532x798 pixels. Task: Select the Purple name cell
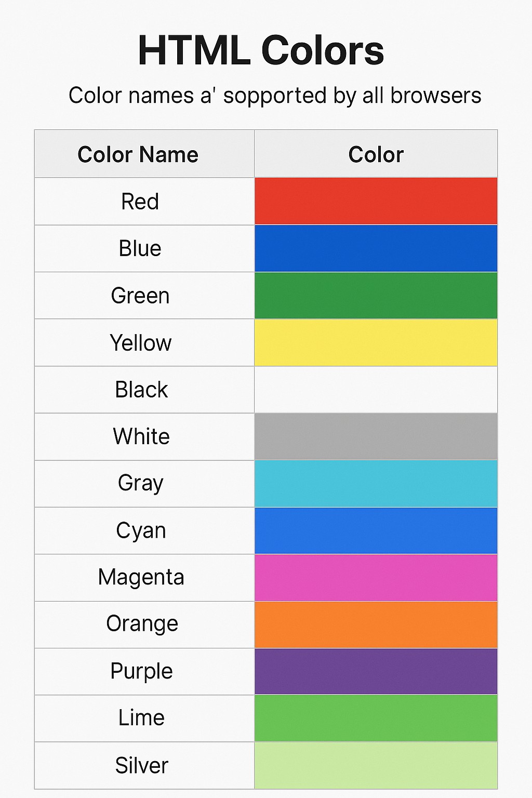[x=144, y=671]
